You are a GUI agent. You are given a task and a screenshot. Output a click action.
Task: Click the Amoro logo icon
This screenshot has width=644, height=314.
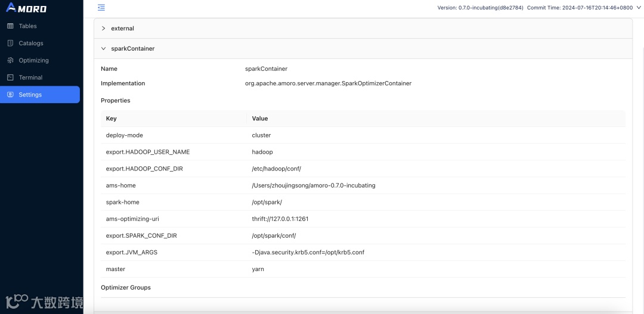[x=11, y=8]
